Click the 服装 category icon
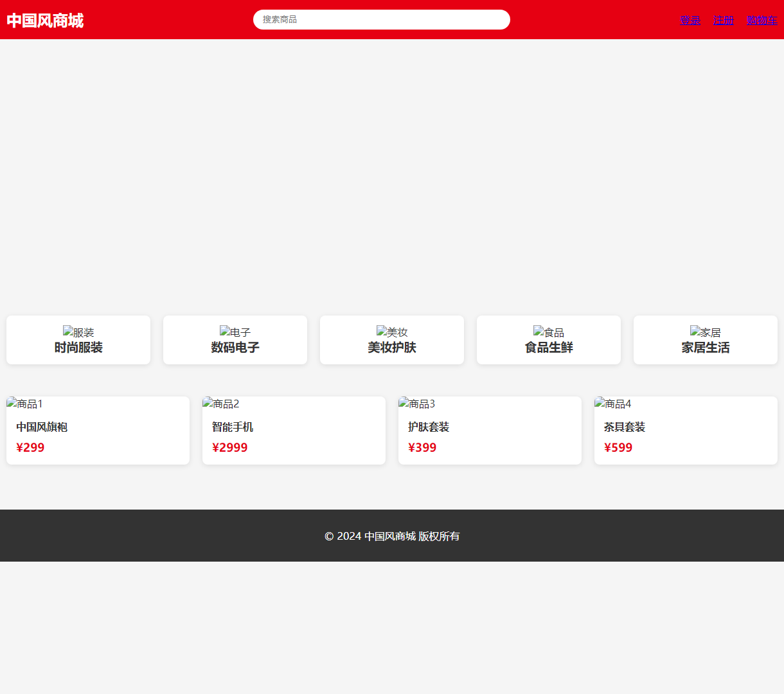This screenshot has width=784, height=694. point(78,332)
